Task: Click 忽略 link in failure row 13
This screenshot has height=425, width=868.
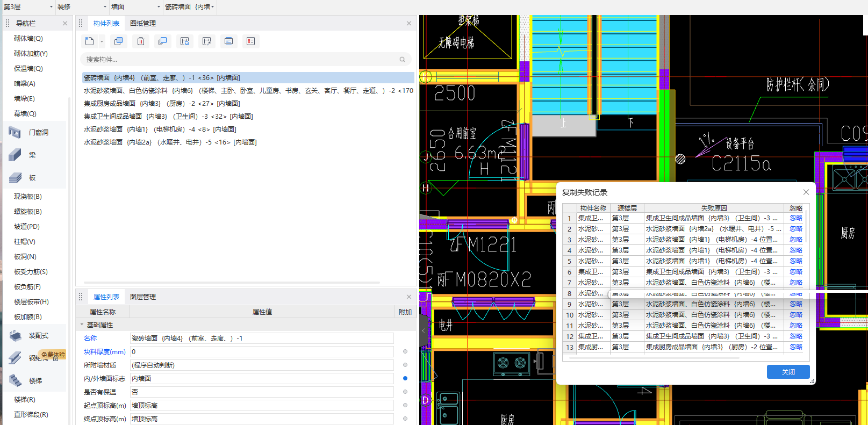Action: pyautogui.click(x=795, y=347)
